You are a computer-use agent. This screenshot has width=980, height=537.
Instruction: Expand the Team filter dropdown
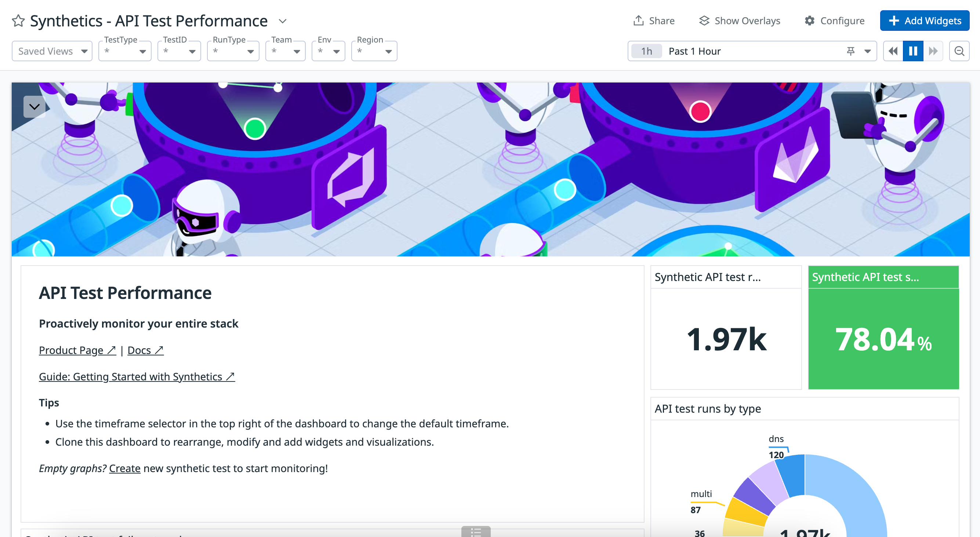pyautogui.click(x=285, y=51)
